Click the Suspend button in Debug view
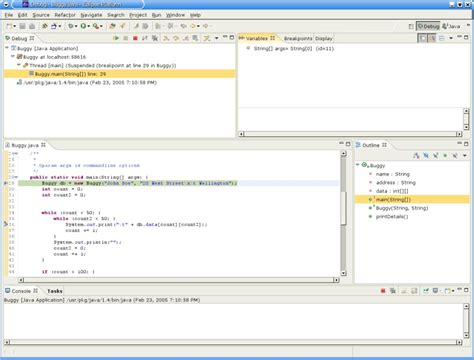 [x=126, y=38]
